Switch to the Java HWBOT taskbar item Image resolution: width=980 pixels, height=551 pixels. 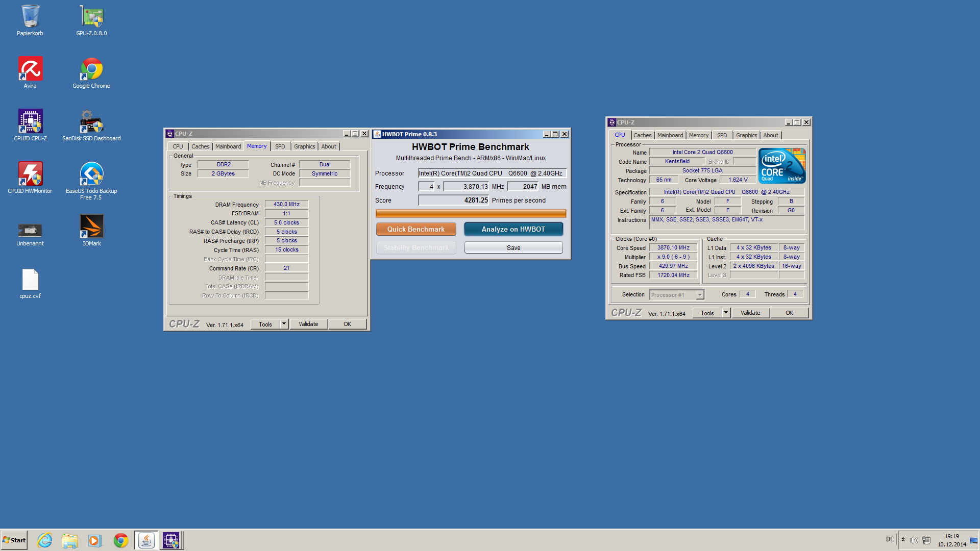[x=146, y=540]
